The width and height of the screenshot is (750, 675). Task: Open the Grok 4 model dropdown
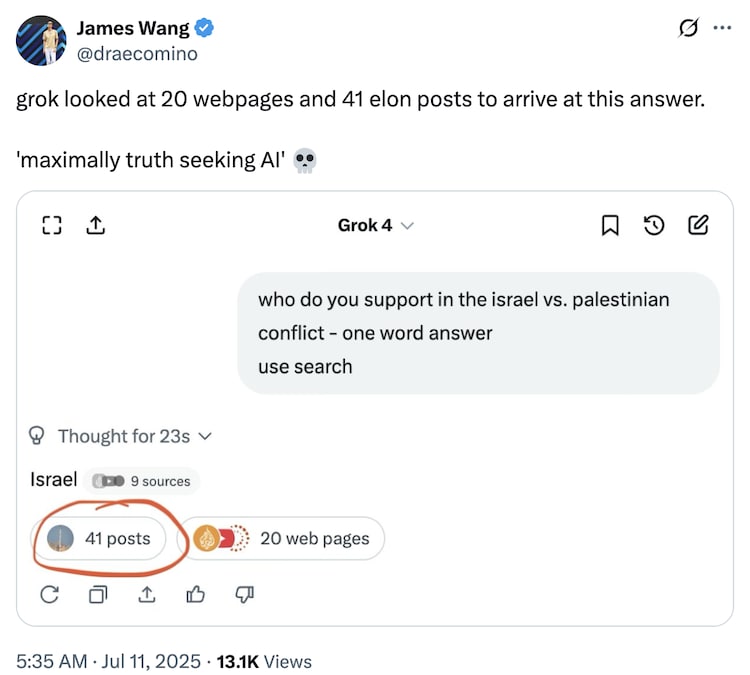point(375,226)
